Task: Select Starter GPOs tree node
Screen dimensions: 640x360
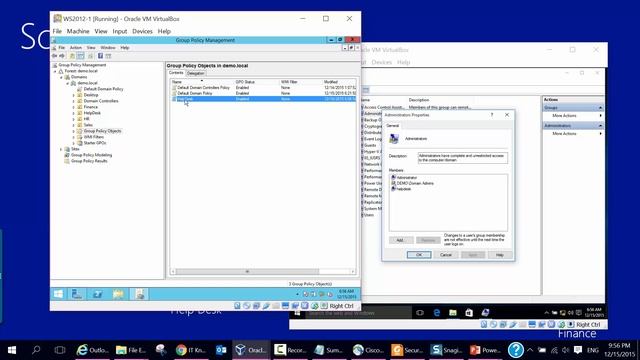Action: pos(95,143)
